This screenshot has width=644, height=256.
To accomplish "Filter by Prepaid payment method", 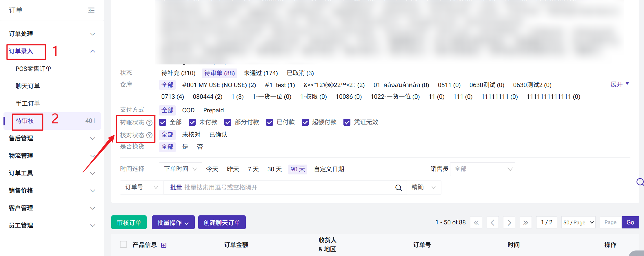I will 213,110.
